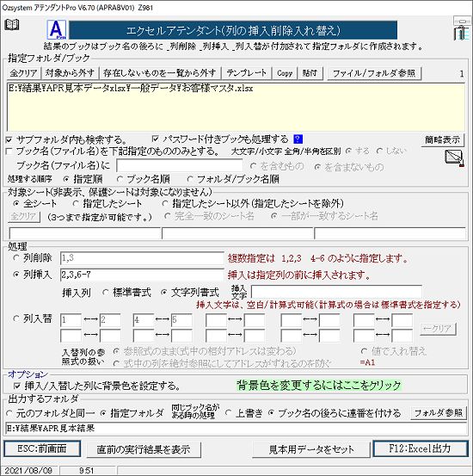
Task: Click the 挿入文字 input field
Action: 336,292
